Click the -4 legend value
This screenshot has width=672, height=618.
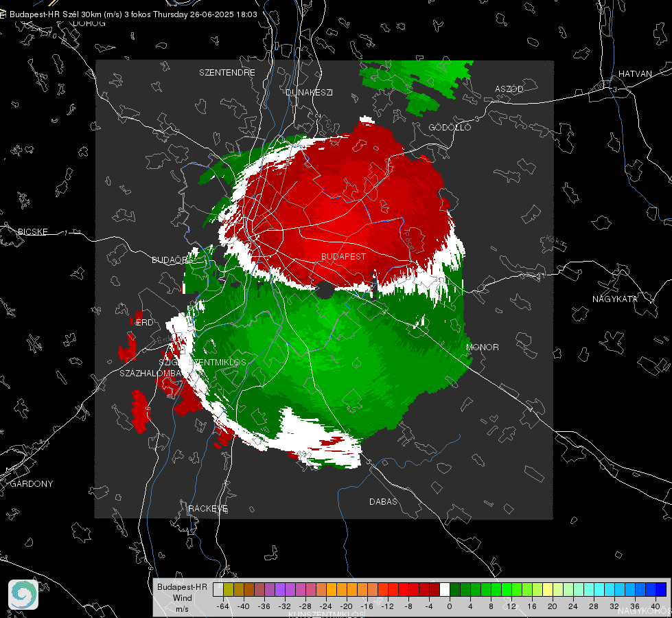coord(429,606)
